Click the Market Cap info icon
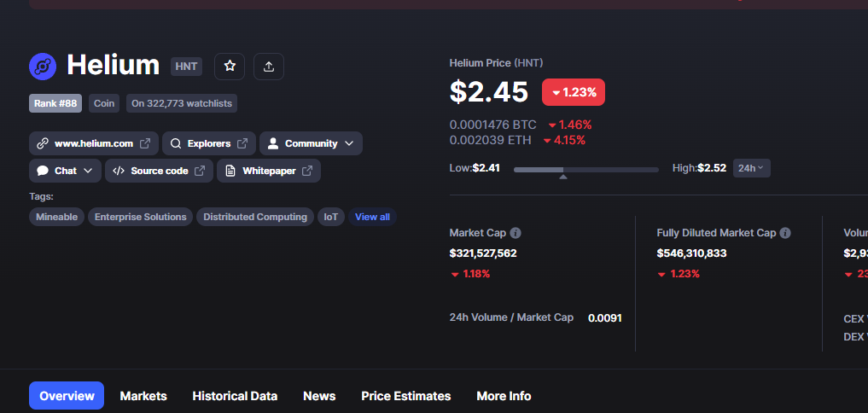 point(516,233)
